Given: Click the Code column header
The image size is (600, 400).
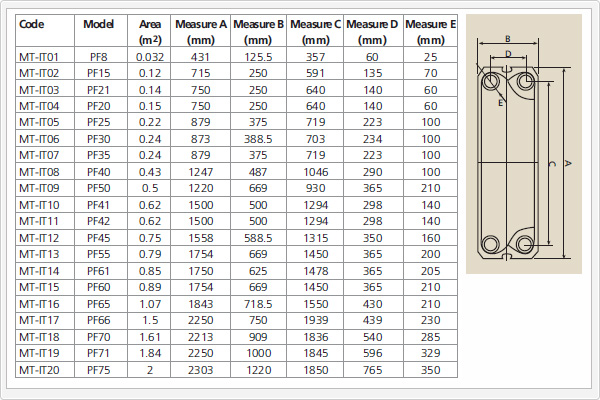Looking at the screenshot, I should coord(45,31).
